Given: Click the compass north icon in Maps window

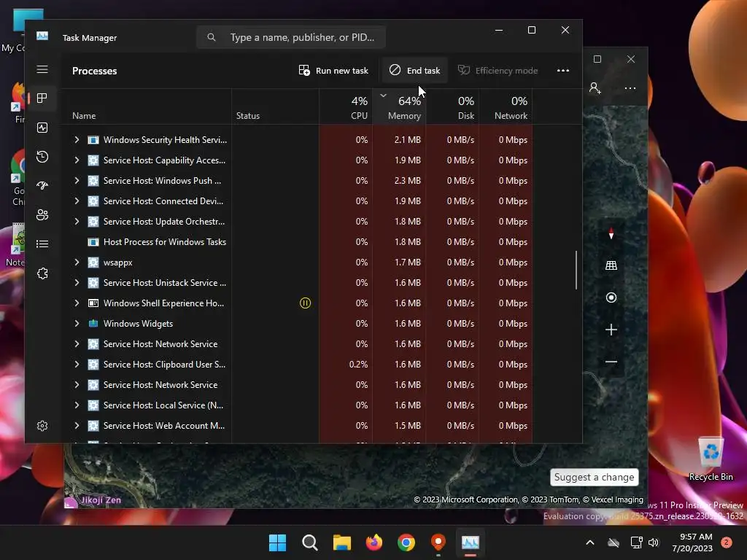Looking at the screenshot, I should coord(611,234).
